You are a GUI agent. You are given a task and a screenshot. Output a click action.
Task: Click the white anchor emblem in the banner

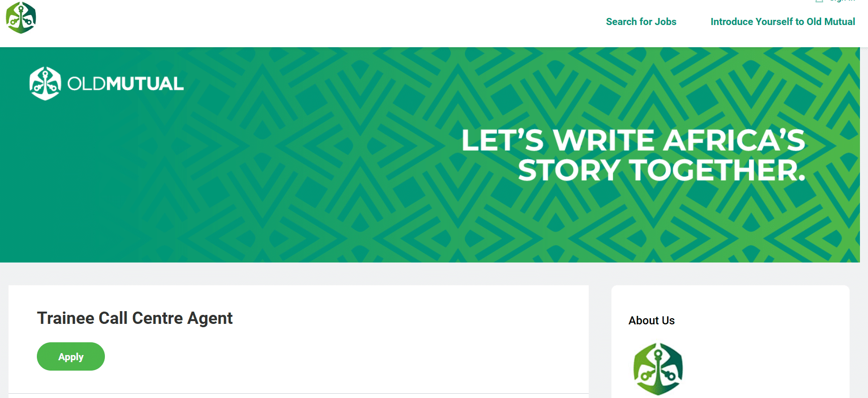45,84
